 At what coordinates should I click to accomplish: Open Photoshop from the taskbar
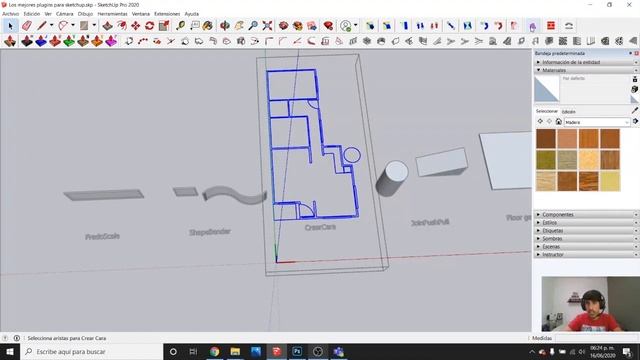297,351
